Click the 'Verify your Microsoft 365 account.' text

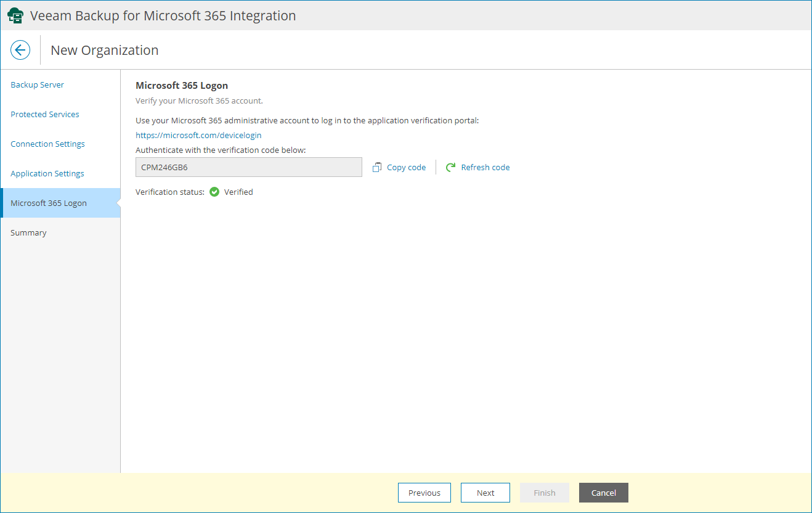pos(199,101)
